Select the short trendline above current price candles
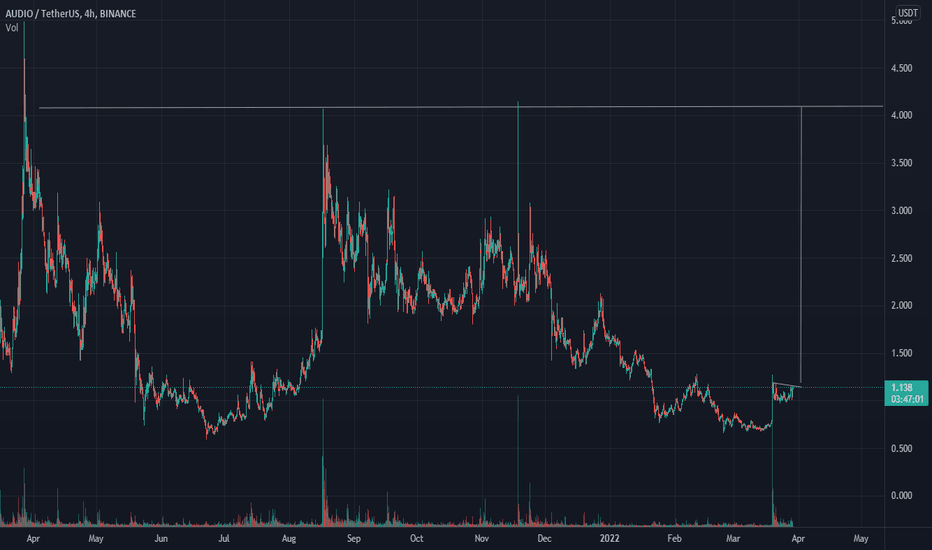This screenshot has width=932, height=550. click(x=787, y=385)
